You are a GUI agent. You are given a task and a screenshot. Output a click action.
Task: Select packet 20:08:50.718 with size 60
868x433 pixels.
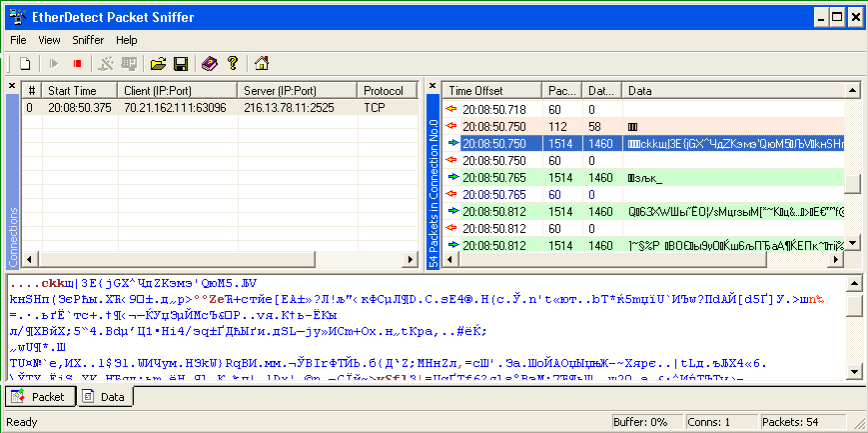644,110
